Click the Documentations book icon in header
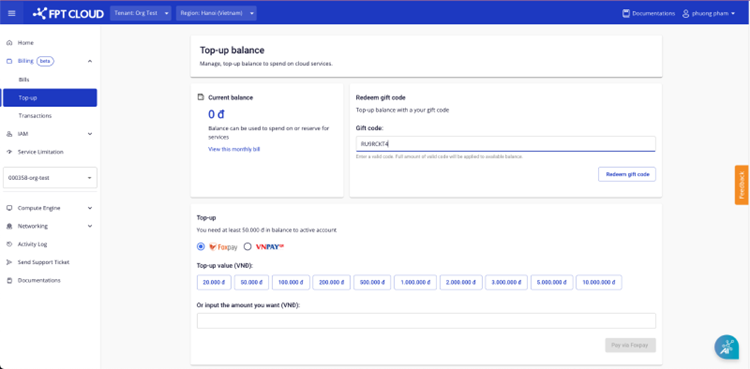The height and width of the screenshot is (369, 750). click(x=626, y=13)
